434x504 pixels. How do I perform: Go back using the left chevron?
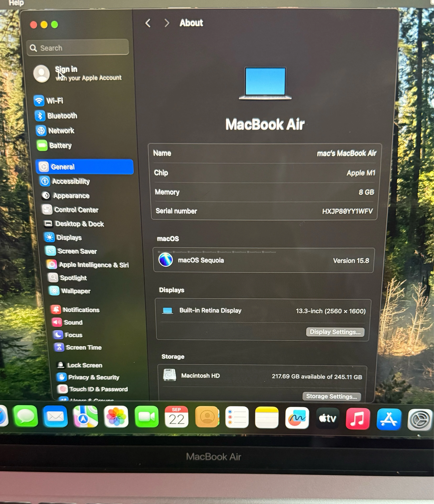148,23
